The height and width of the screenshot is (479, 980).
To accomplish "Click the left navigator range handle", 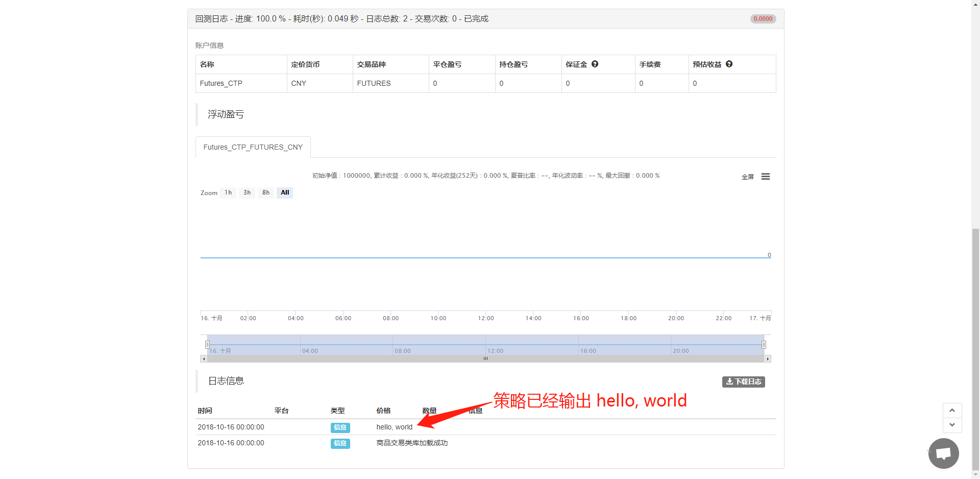I will tap(207, 345).
